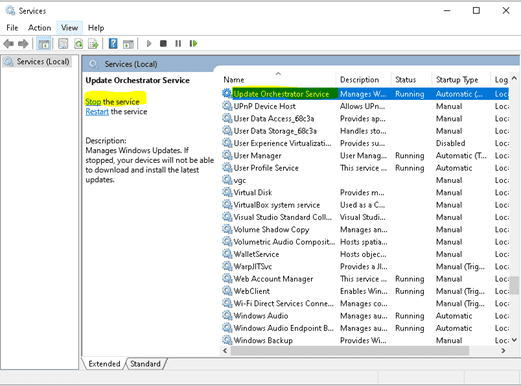Select the User Data Access_68c3a service
The height and width of the screenshot is (386, 521).
pos(365,118)
